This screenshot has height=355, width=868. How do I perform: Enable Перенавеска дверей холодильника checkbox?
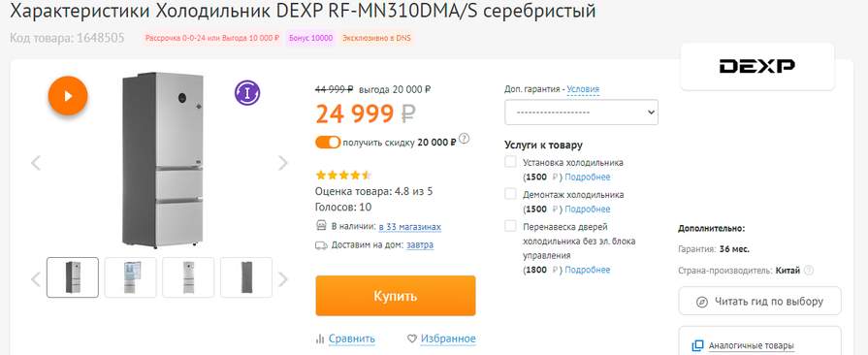click(x=510, y=226)
